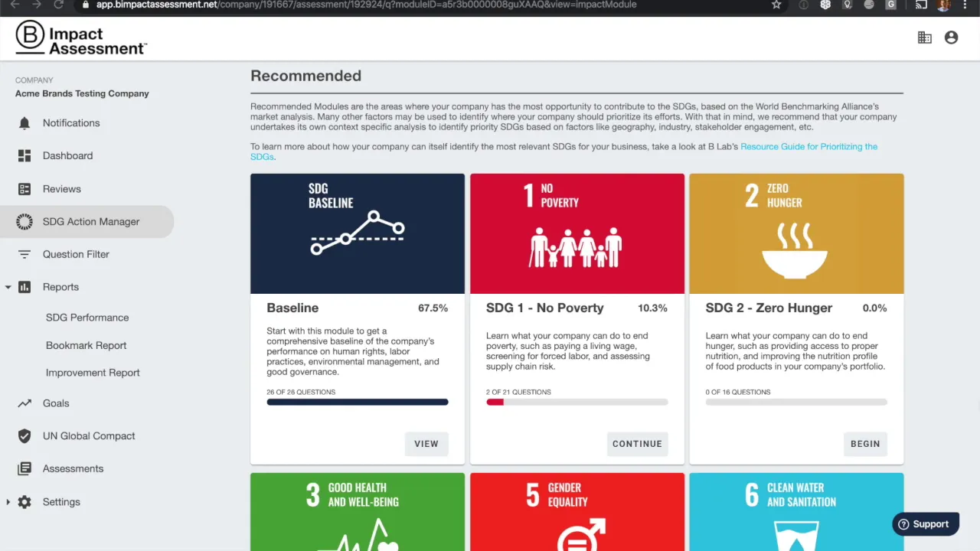The width and height of the screenshot is (980, 551).
Task: Click the Zero Hunger card image
Action: click(796, 233)
